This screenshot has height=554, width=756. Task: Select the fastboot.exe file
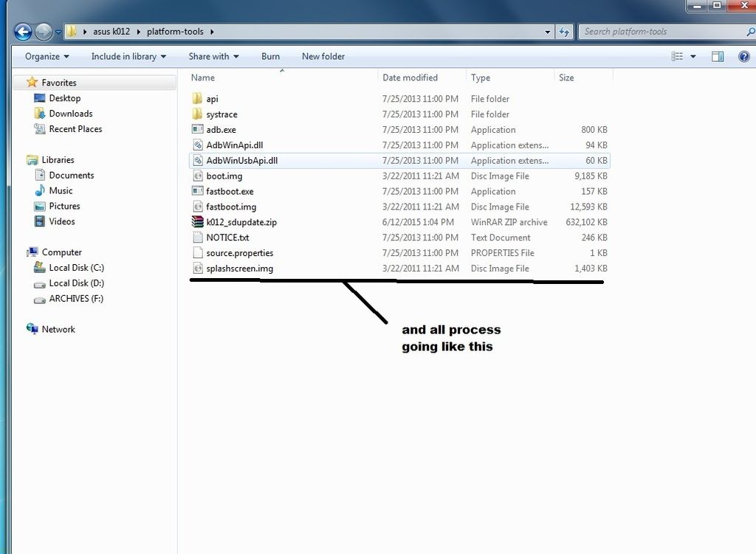point(230,191)
